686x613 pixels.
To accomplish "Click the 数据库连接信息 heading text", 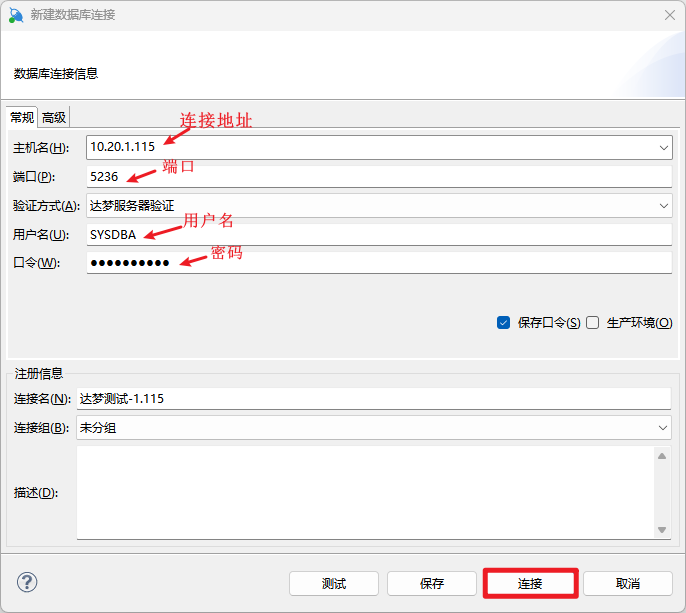I will click(x=56, y=74).
